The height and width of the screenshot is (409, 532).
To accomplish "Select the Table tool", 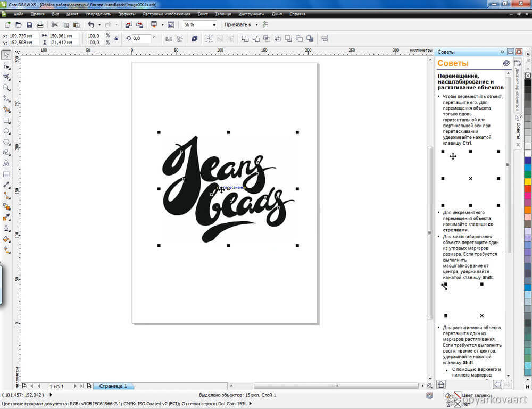I will pos(6,174).
